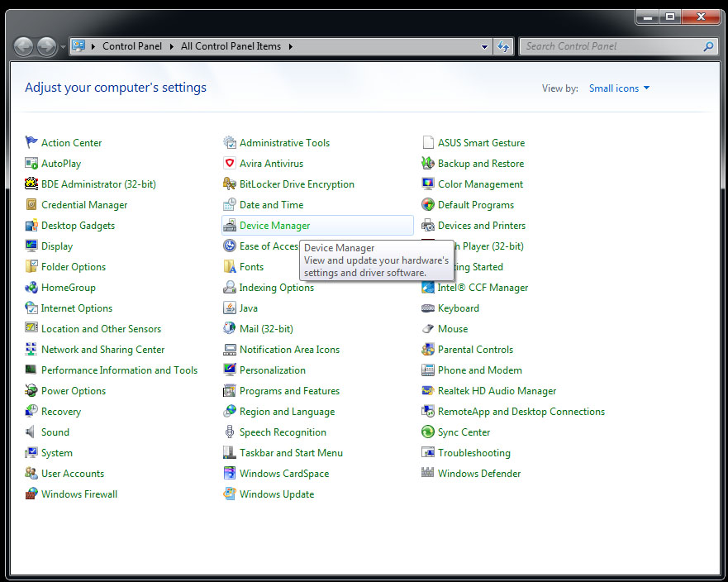The width and height of the screenshot is (728, 582).
Task: Open the Windows CardSpace link
Action: click(x=284, y=474)
